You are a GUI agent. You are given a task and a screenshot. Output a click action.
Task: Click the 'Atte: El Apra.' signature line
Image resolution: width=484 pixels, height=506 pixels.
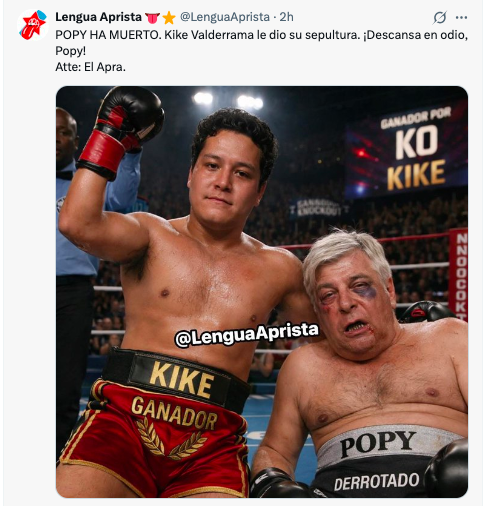(x=90, y=67)
